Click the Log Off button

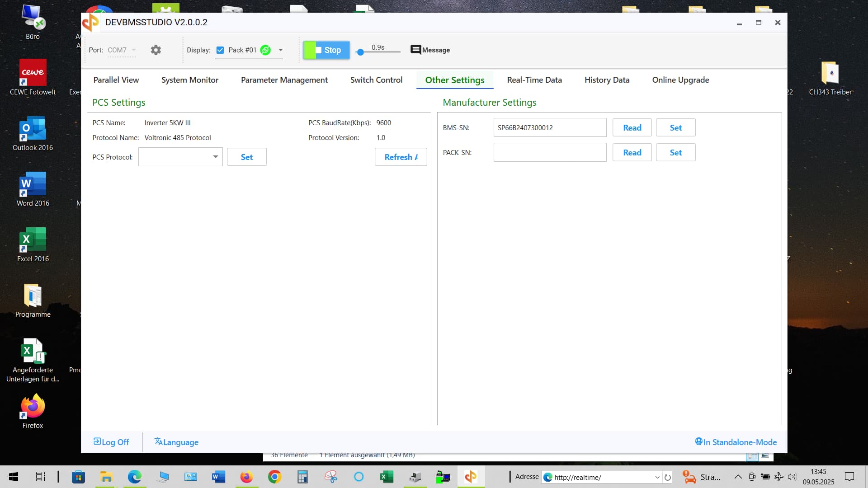111,442
